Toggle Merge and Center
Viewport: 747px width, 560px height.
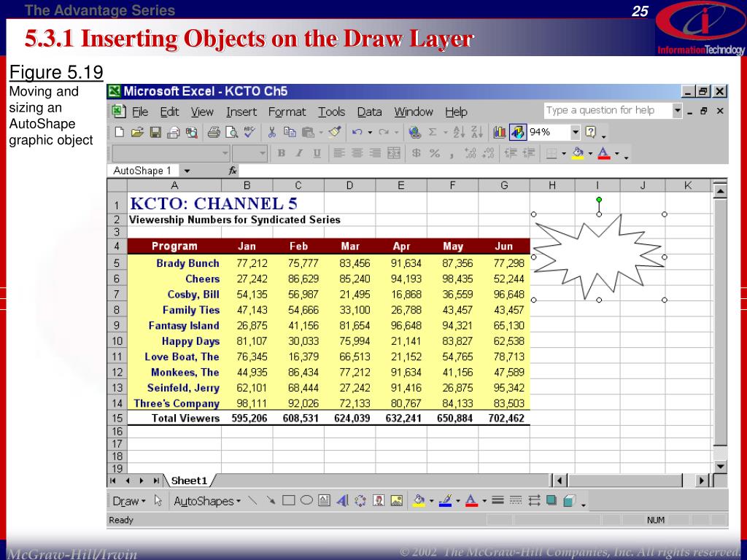pyautogui.click(x=393, y=153)
